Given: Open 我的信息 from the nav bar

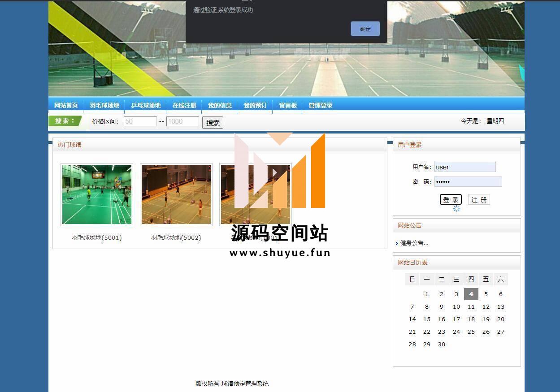Looking at the screenshot, I should click(x=220, y=105).
